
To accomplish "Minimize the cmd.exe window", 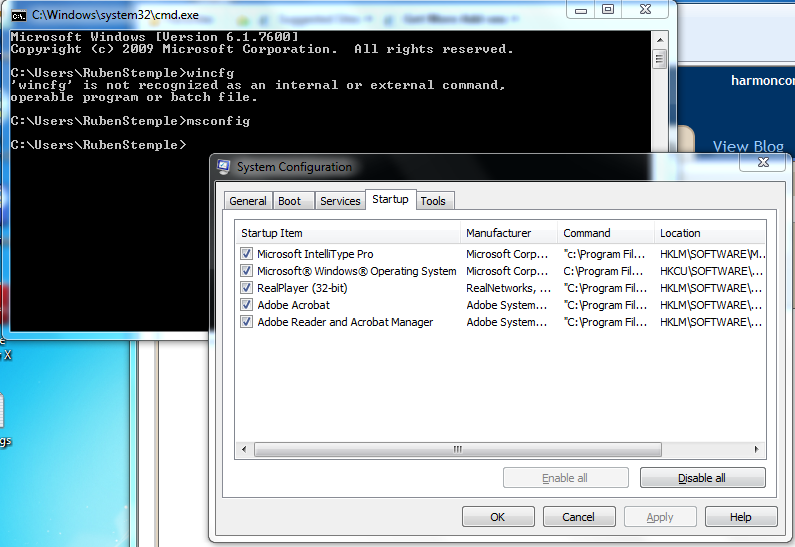I will coord(581,9).
